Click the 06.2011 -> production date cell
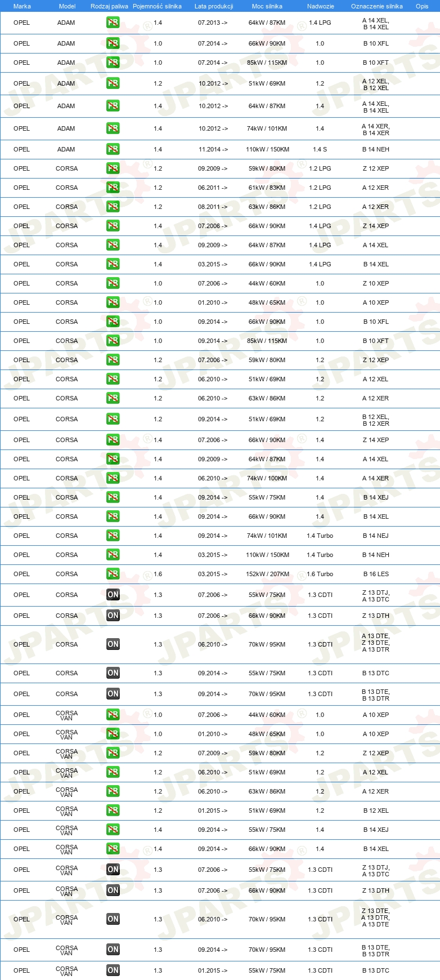 213,188
